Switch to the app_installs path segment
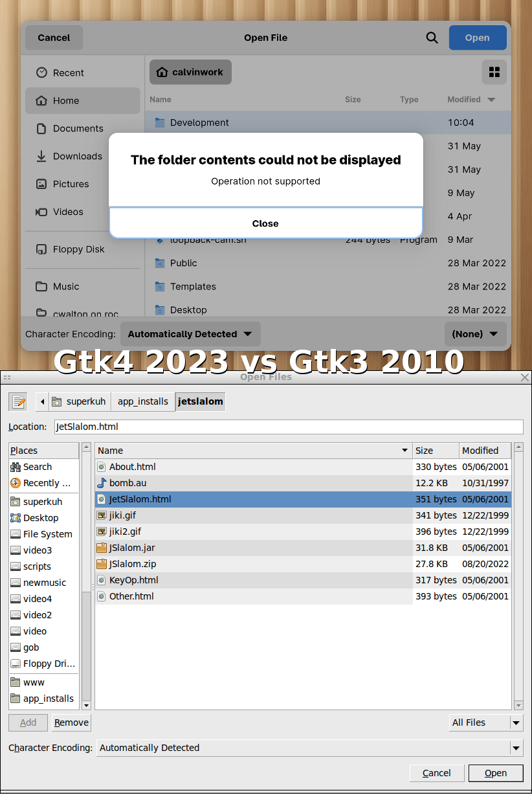The height and width of the screenshot is (795, 532). point(142,401)
